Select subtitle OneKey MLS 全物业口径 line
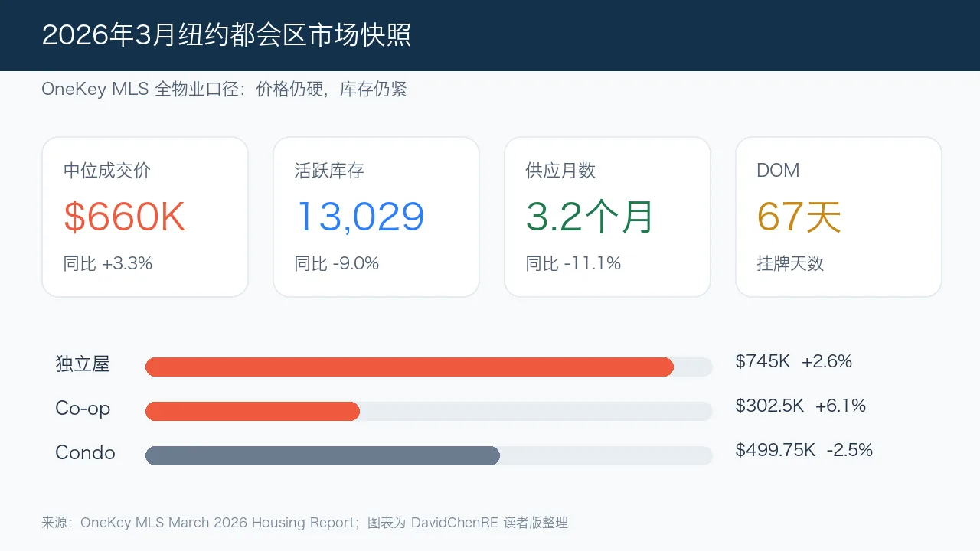 point(224,89)
